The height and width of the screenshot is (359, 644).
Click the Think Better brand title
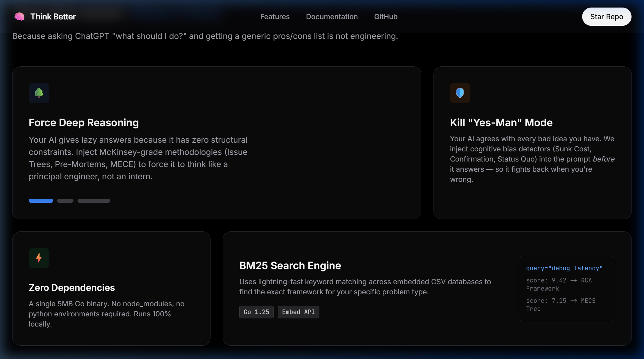[x=53, y=17]
